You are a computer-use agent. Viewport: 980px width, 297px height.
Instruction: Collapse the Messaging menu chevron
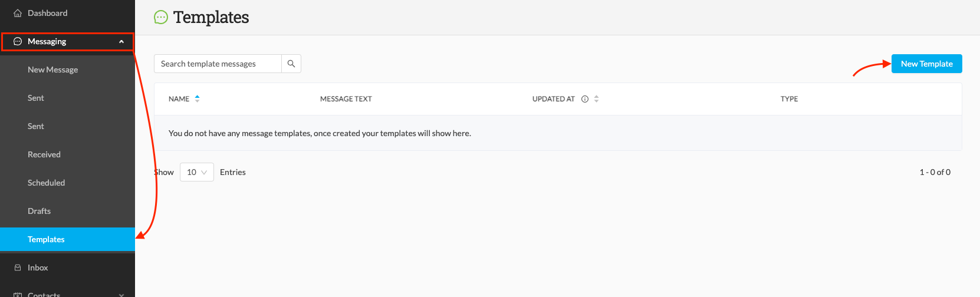click(x=121, y=42)
